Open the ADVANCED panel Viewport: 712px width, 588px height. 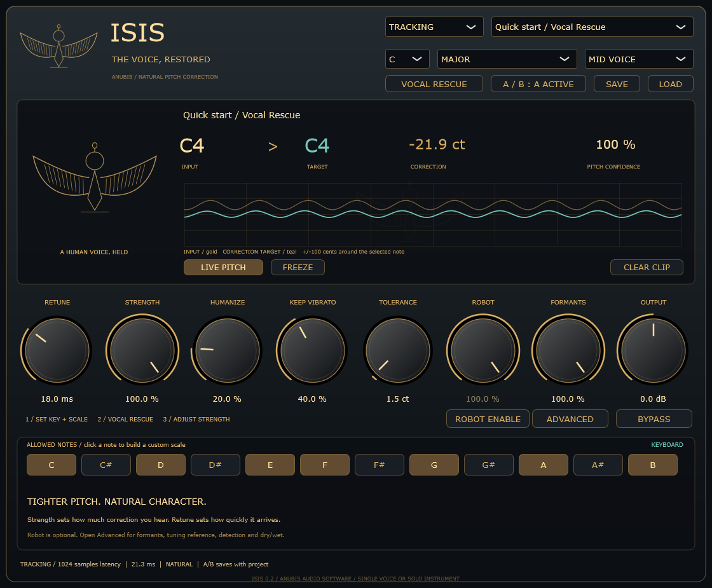pyautogui.click(x=570, y=419)
